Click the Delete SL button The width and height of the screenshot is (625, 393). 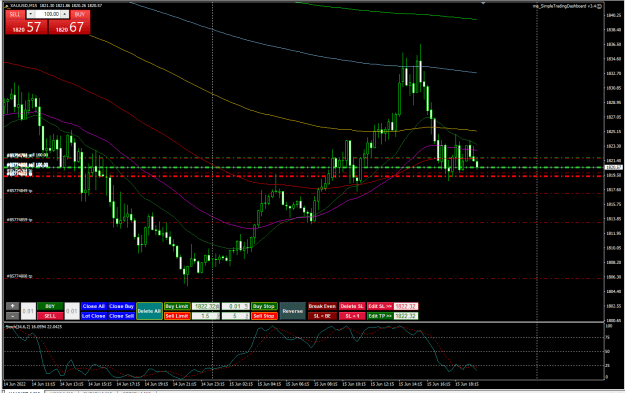pyautogui.click(x=352, y=306)
